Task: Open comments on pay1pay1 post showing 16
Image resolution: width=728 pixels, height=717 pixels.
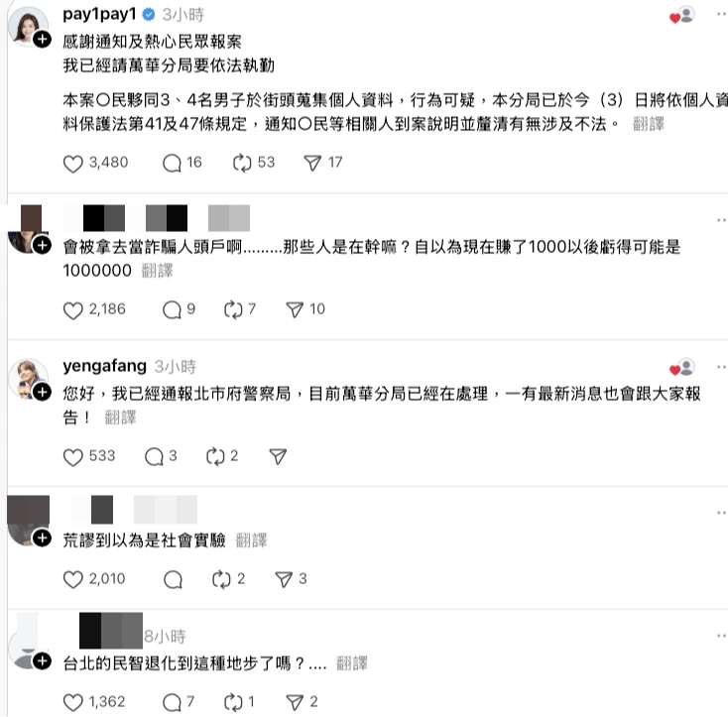Action: (x=172, y=164)
